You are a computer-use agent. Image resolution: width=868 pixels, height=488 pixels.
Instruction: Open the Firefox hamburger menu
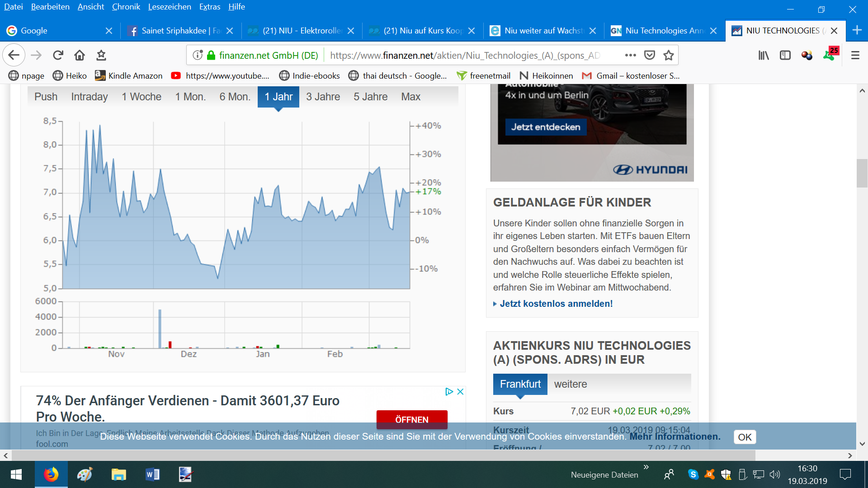pos(855,55)
